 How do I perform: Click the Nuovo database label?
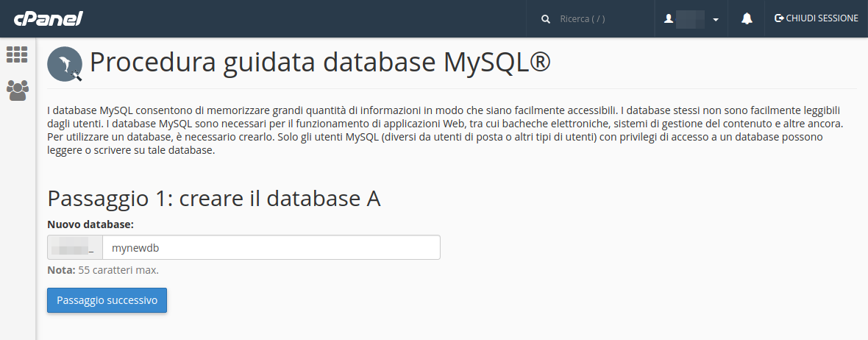(x=90, y=224)
